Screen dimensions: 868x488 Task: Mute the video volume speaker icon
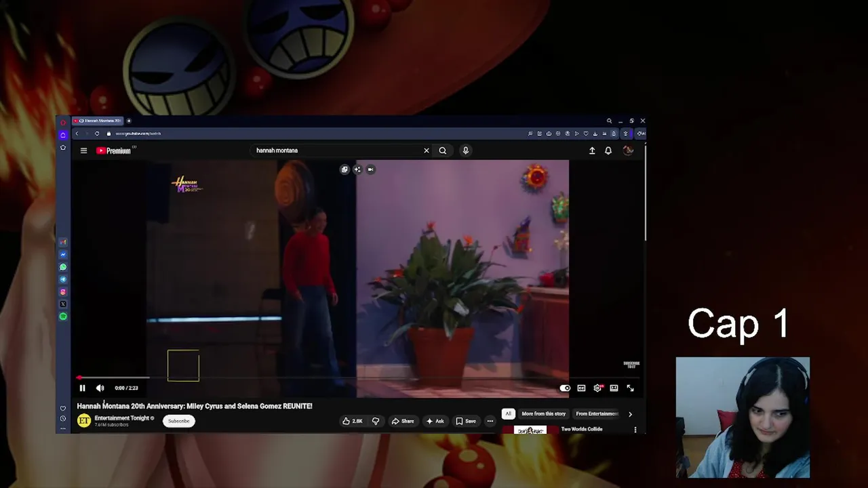[100, 388]
